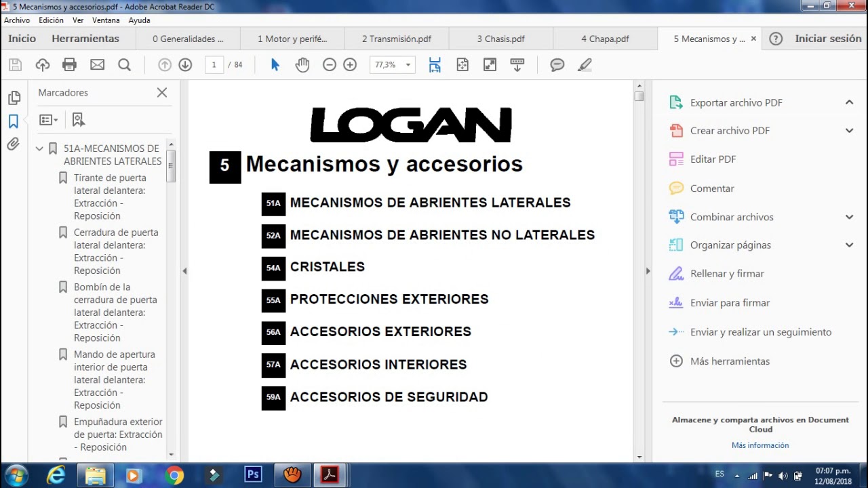Switch to 4 Chapa.pdf tab
The image size is (868, 488).
point(605,39)
